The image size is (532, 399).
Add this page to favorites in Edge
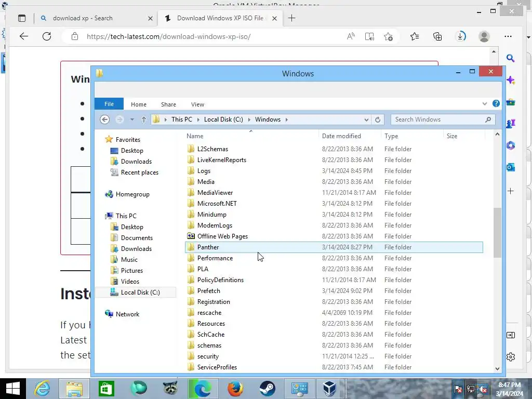pyautogui.click(x=389, y=36)
